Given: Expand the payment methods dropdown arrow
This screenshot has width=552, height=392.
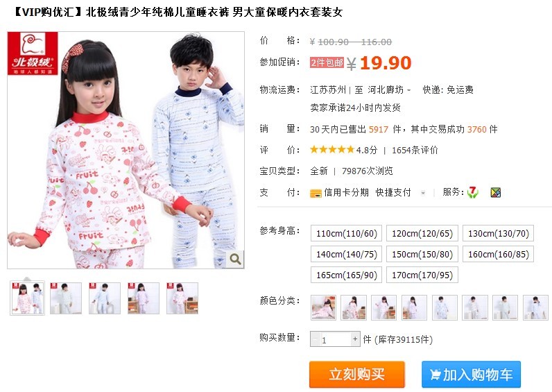Looking at the screenshot, I should (423, 193).
